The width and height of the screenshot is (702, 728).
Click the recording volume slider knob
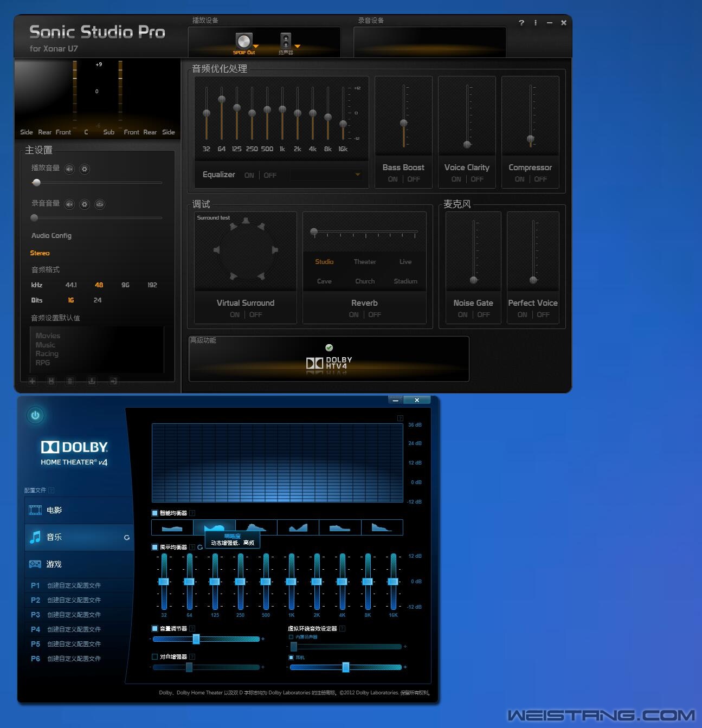tap(34, 218)
